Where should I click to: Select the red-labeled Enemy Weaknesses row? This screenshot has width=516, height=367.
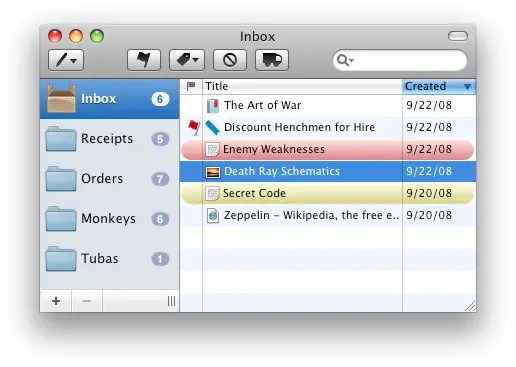pos(327,149)
